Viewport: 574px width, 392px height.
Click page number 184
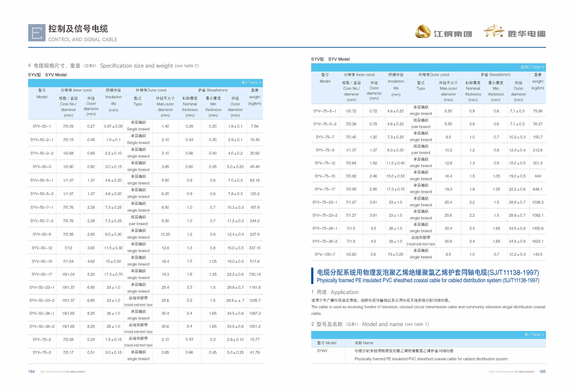click(31, 372)
